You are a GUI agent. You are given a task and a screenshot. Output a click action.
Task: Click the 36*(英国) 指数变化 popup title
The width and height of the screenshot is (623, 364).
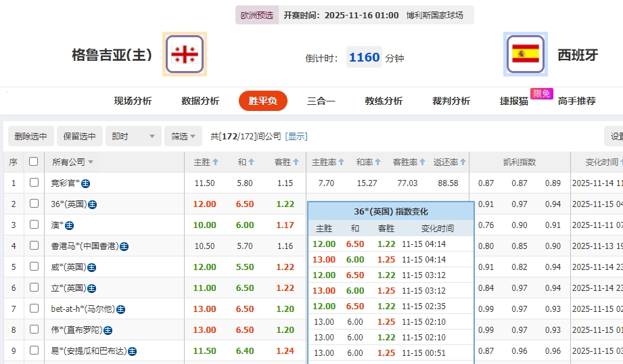pos(391,212)
